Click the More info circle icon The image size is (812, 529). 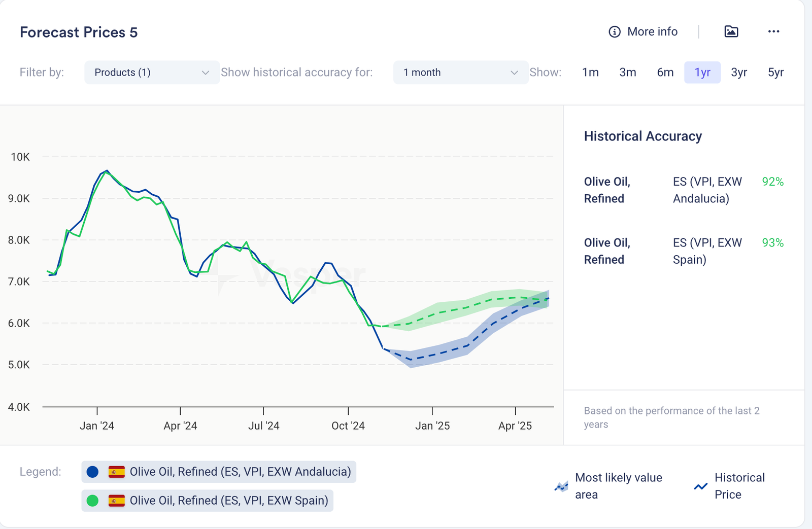614,32
